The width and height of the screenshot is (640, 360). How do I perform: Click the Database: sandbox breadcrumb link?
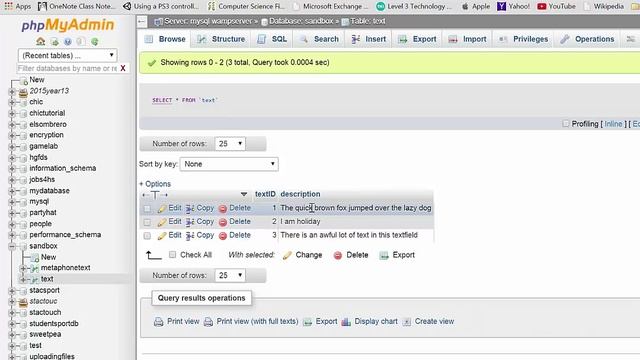point(301,21)
